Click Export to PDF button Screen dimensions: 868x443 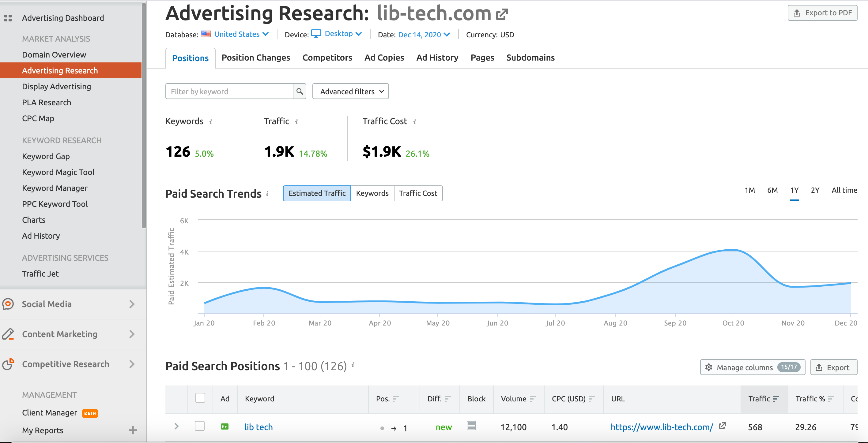[x=822, y=13]
